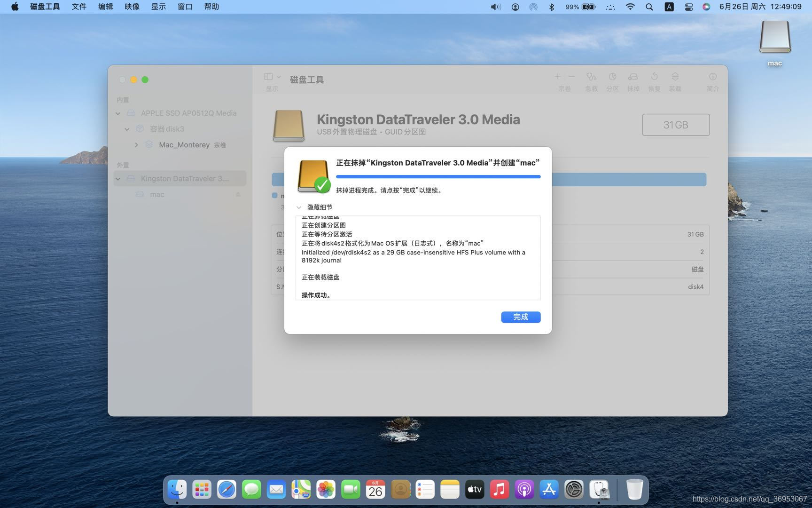Open Photos from the Dock
The width and height of the screenshot is (812, 508).
pyautogui.click(x=326, y=490)
